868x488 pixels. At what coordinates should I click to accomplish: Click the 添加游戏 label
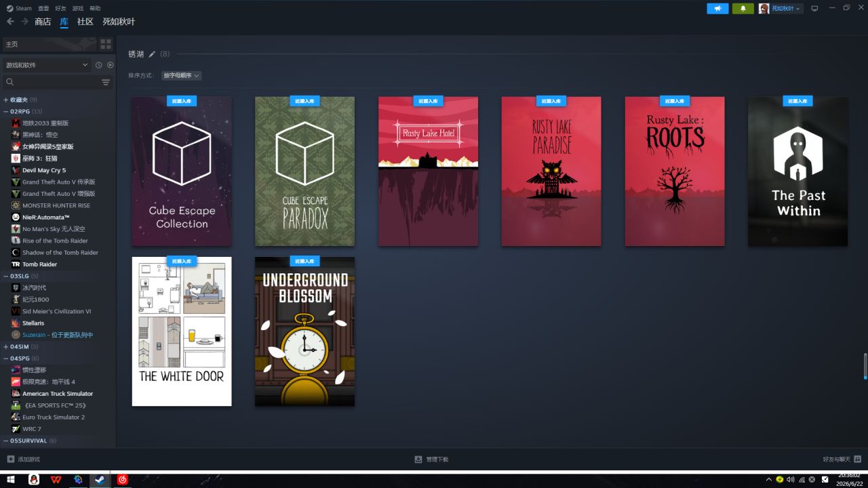29,460
